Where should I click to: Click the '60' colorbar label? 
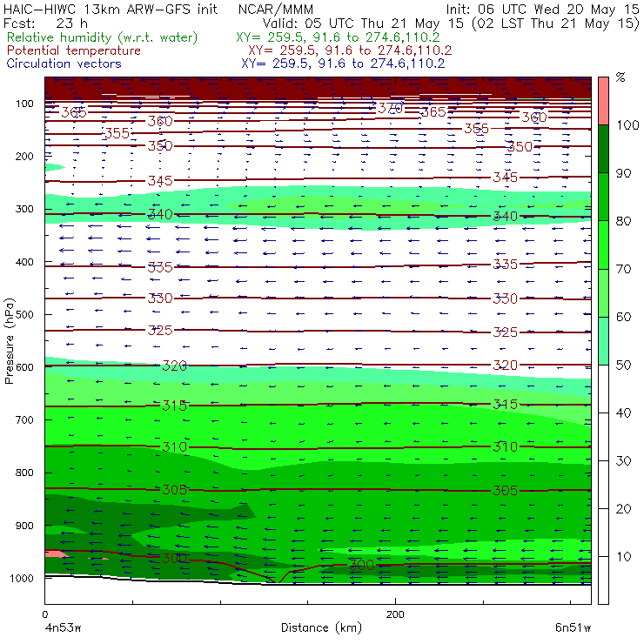(623, 317)
